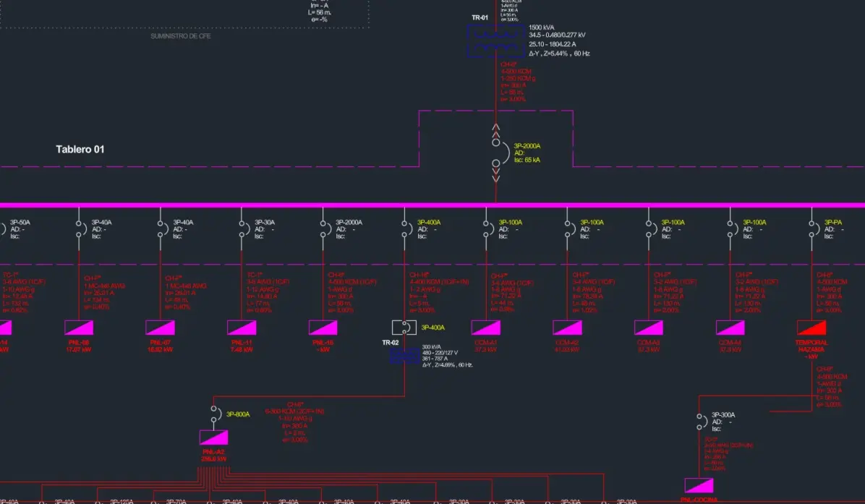This screenshot has height=504, width=865.
Task: Click the breaker symbol feeding CCM-A2
Action: 569,229
